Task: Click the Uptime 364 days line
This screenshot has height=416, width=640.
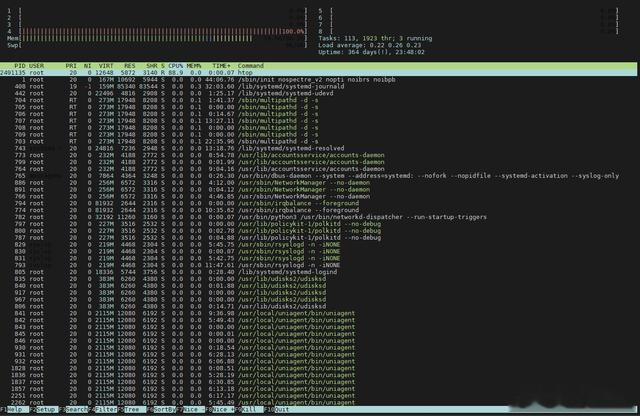Action: pos(371,52)
